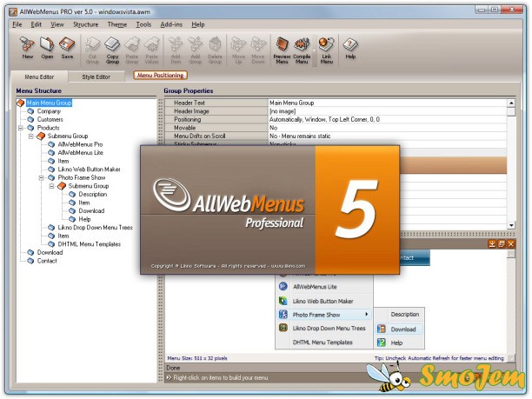Collapse the Products tree node
This screenshot has height=399, width=532.
(x=20, y=128)
